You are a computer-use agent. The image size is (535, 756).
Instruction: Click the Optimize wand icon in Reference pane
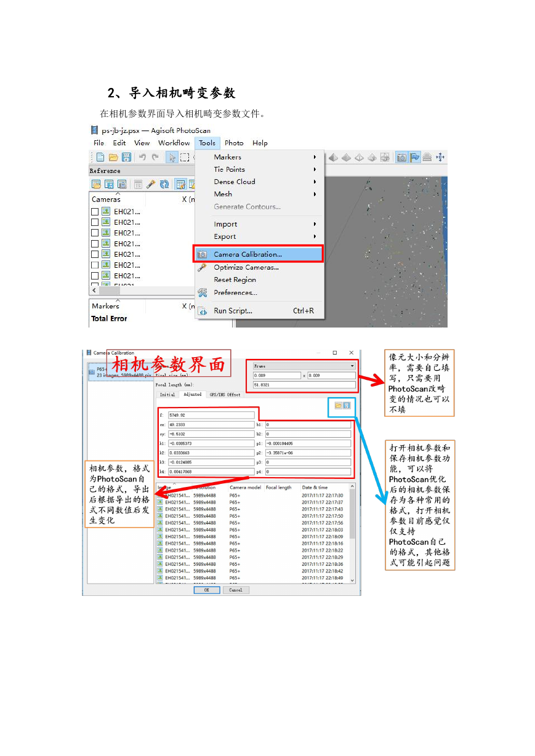coord(151,184)
